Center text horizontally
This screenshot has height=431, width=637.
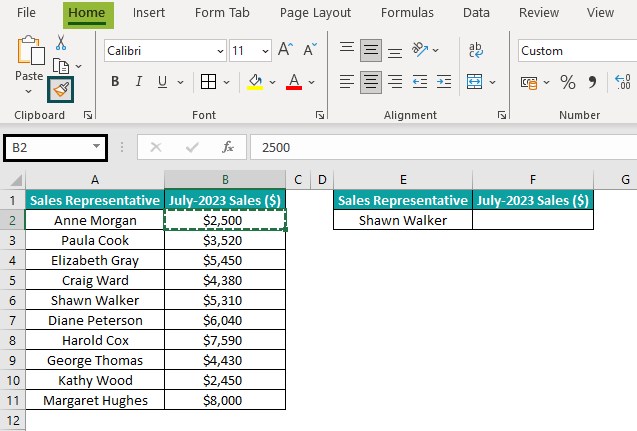tap(370, 82)
